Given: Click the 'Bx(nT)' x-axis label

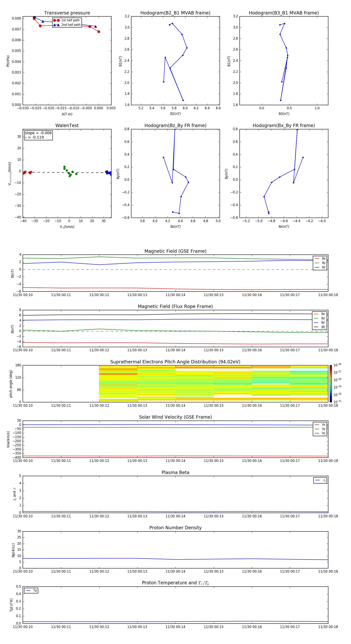Looking at the screenshot, I should [x=284, y=227].
